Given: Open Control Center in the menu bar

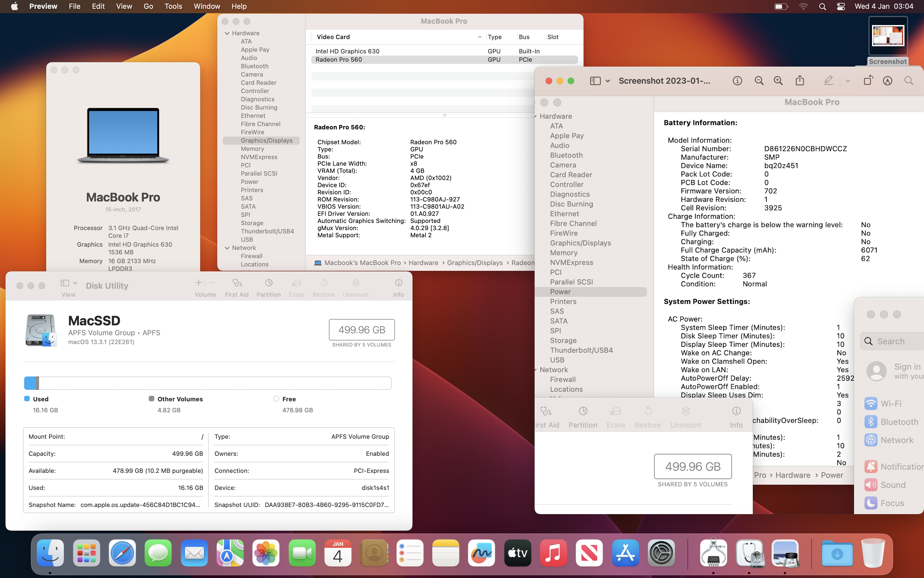Looking at the screenshot, I should 841,7.
